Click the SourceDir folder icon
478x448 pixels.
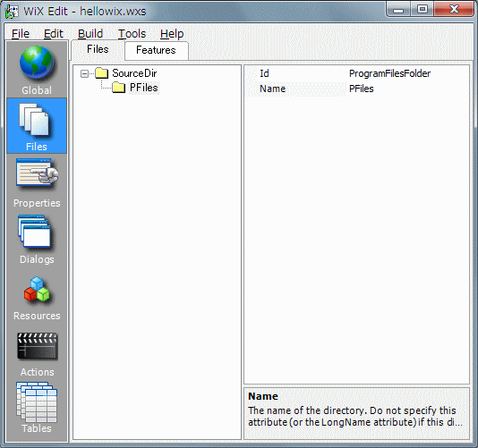click(x=101, y=73)
